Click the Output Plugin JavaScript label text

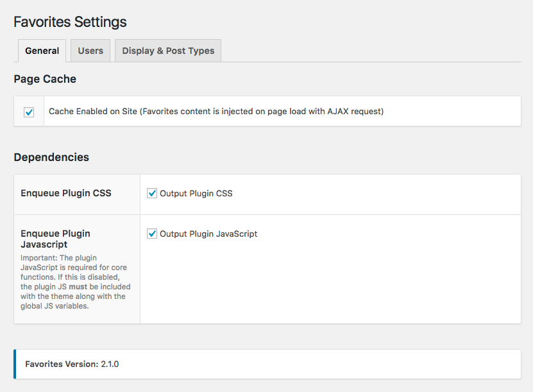[x=208, y=234]
